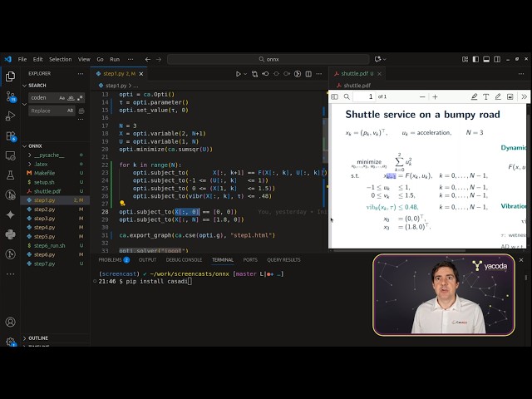This screenshot has height=399, width=532.
Task: Toggle primary side bar layout button
Action: point(475,59)
